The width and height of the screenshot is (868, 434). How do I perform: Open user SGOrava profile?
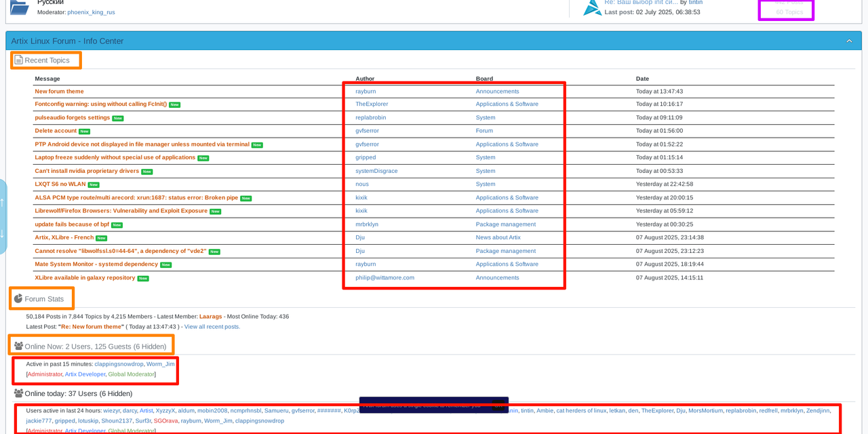click(x=165, y=421)
